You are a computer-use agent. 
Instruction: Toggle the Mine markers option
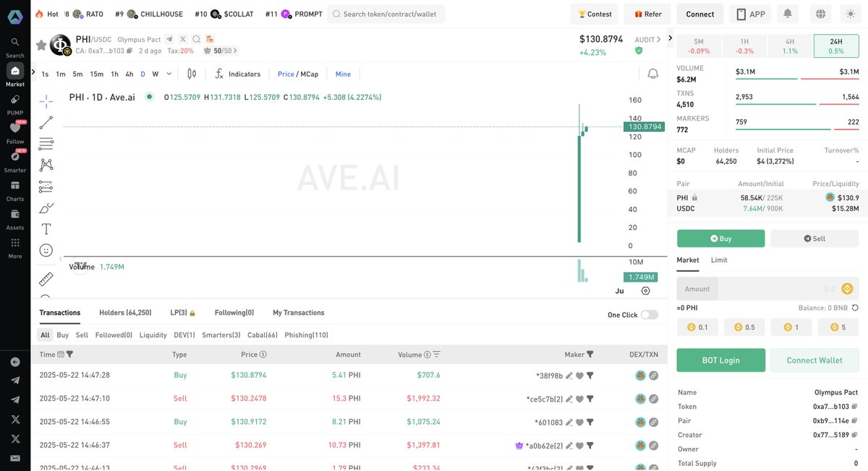(343, 74)
